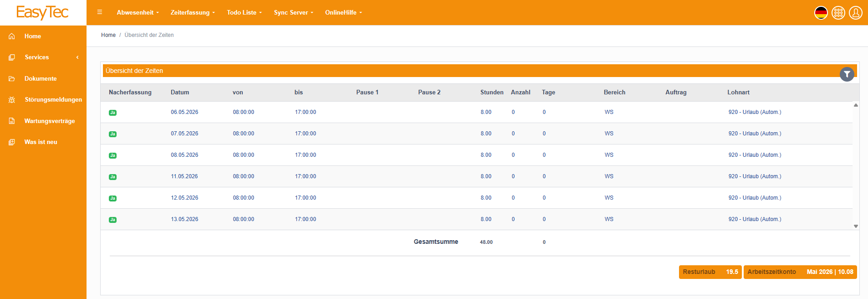The width and height of the screenshot is (868, 299).
Task: Click the bis column header
Action: point(299,92)
